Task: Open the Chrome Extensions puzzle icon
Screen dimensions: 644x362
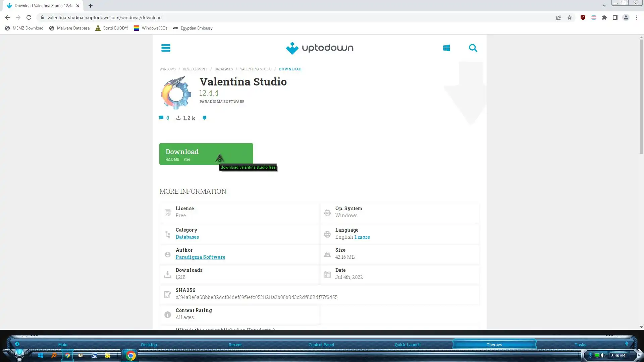Action: (604, 17)
